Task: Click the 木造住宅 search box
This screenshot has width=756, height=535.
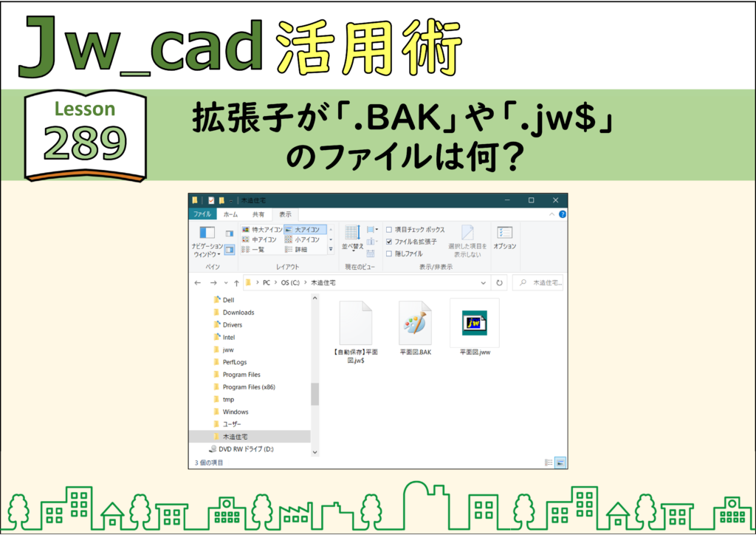Action: (x=537, y=283)
